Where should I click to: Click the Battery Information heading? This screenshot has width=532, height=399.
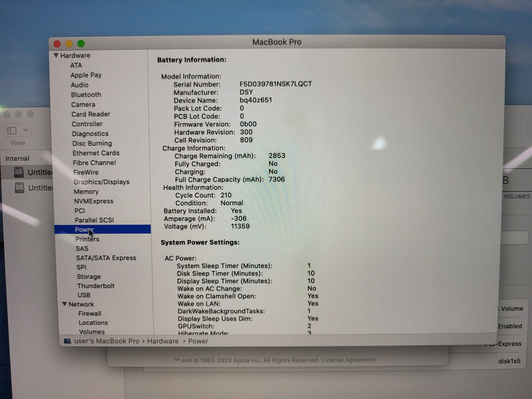192,60
